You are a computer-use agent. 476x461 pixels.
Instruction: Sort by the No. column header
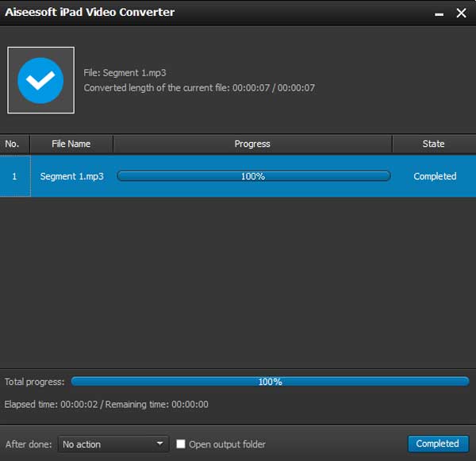click(x=14, y=144)
